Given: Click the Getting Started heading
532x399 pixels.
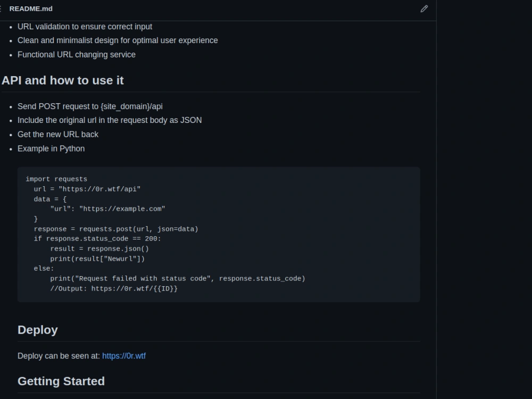Looking at the screenshot, I should pyautogui.click(x=61, y=381).
